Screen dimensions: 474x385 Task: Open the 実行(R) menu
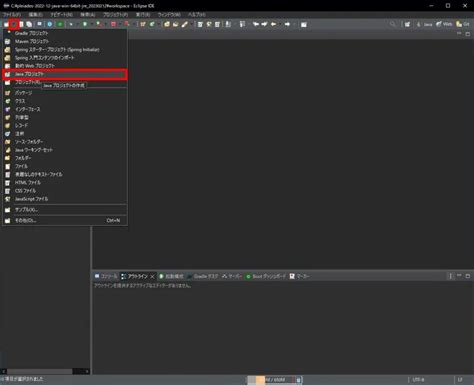(x=143, y=15)
